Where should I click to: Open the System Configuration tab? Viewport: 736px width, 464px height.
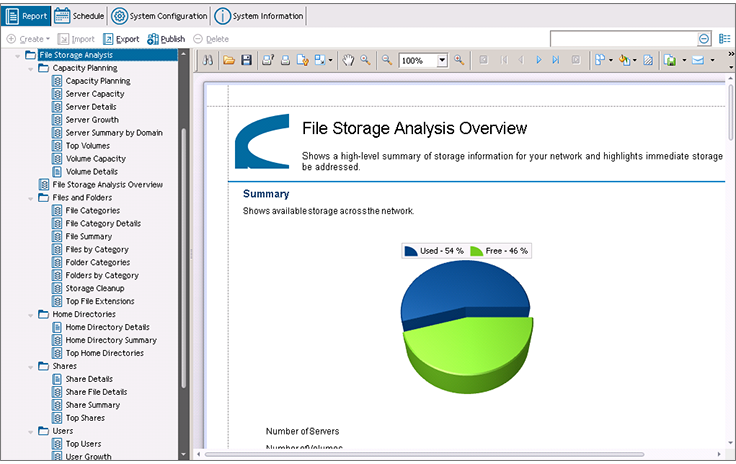(x=159, y=16)
